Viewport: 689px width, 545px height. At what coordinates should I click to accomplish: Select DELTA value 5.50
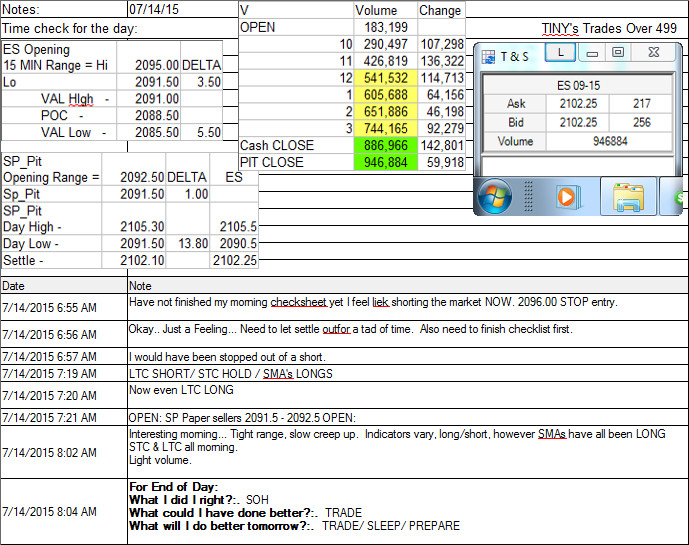(x=201, y=132)
